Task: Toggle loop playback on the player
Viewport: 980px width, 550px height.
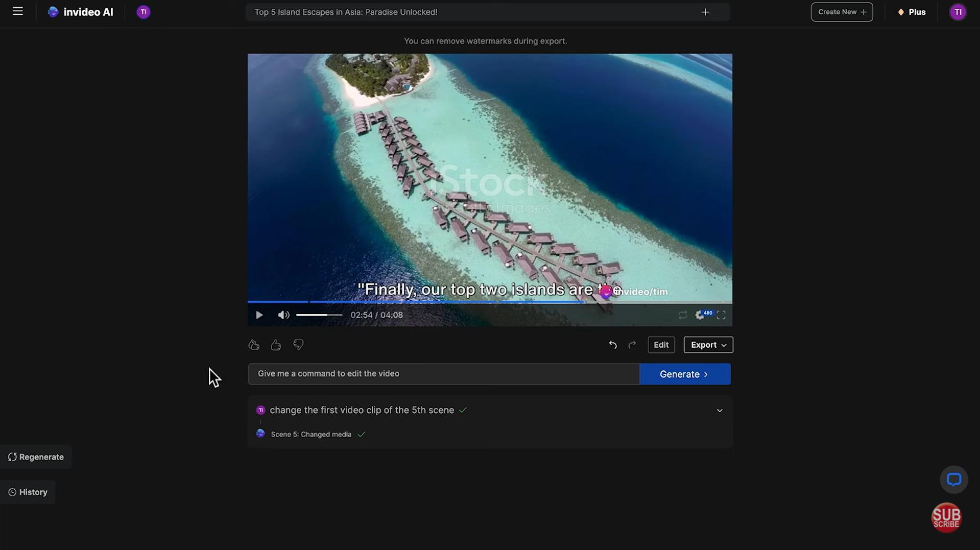Action: [x=683, y=315]
